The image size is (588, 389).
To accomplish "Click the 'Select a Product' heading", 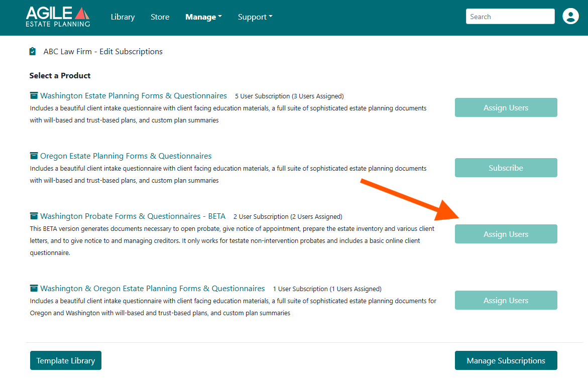I will 60,75.
